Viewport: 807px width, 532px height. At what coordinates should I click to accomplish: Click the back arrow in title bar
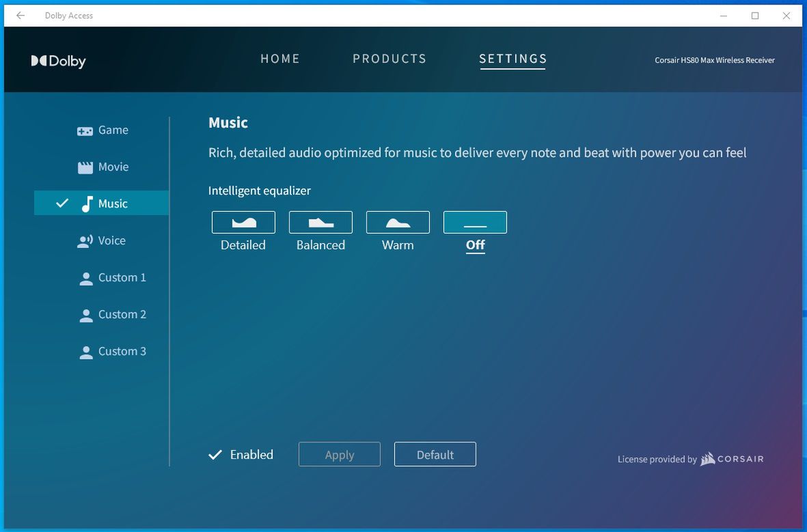(x=20, y=16)
